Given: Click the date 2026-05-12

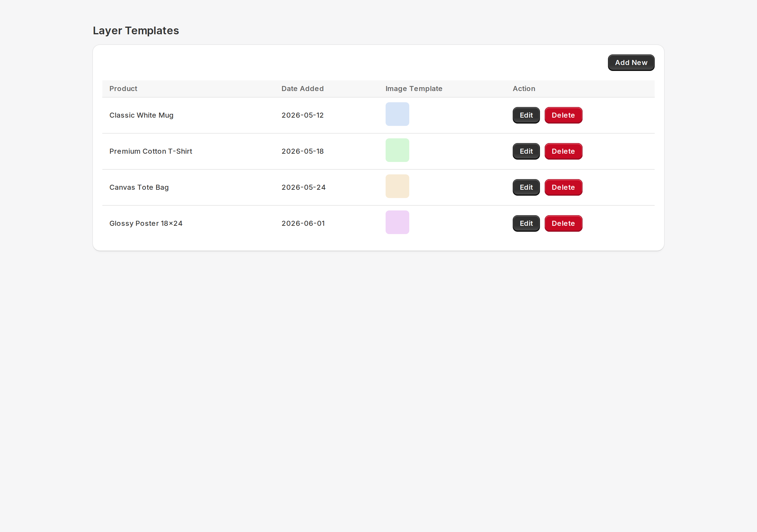Looking at the screenshot, I should click(303, 115).
